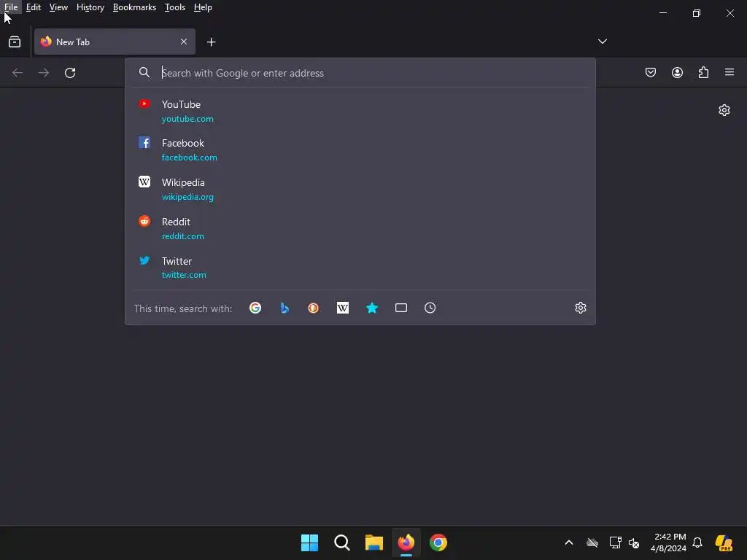The width and height of the screenshot is (747, 560).
Task: Open the Bookmarks menu
Action: (x=134, y=7)
